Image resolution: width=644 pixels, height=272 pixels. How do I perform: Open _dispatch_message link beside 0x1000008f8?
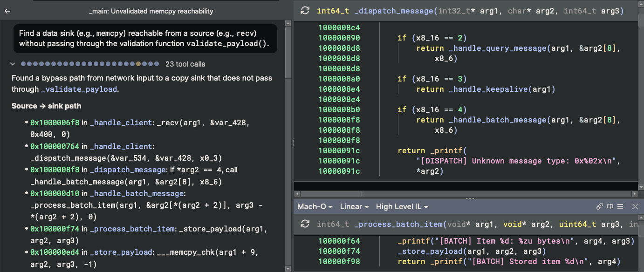(128, 170)
